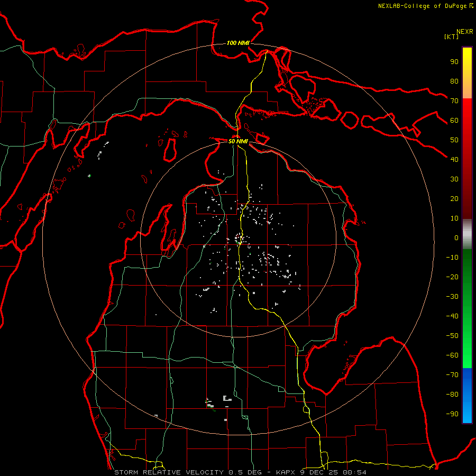The width and height of the screenshot is (476, 476).
Task: Click the NEXR label above the color scale
Action: click(465, 32)
